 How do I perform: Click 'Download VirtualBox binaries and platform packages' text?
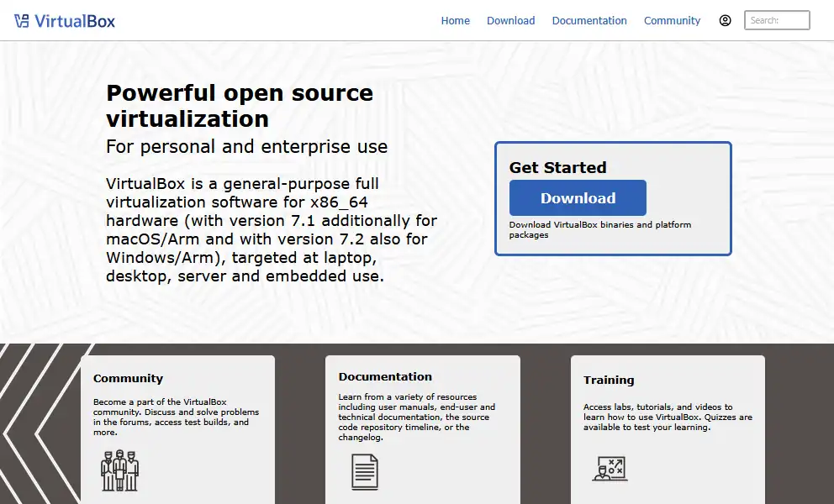(599, 229)
